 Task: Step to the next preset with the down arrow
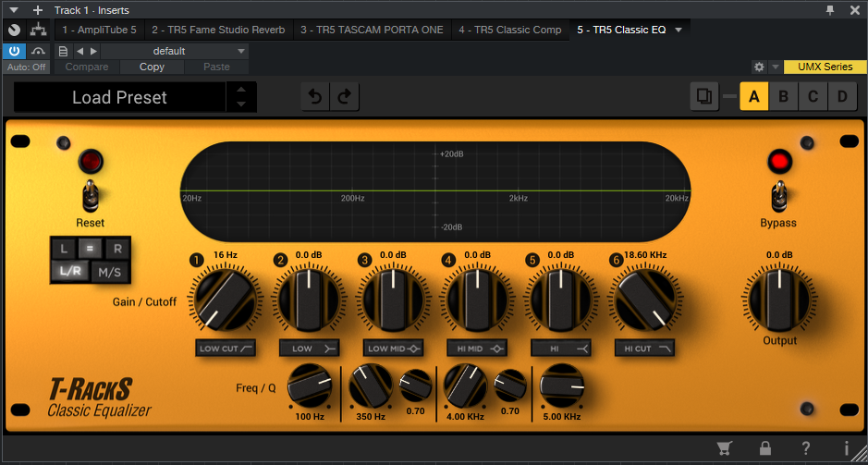coord(241,104)
